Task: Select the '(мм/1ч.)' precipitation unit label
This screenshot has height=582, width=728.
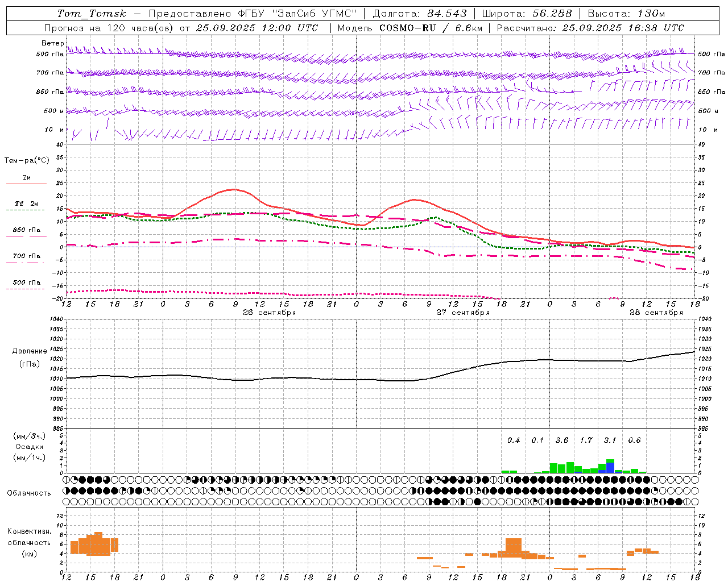Action: (30, 458)
